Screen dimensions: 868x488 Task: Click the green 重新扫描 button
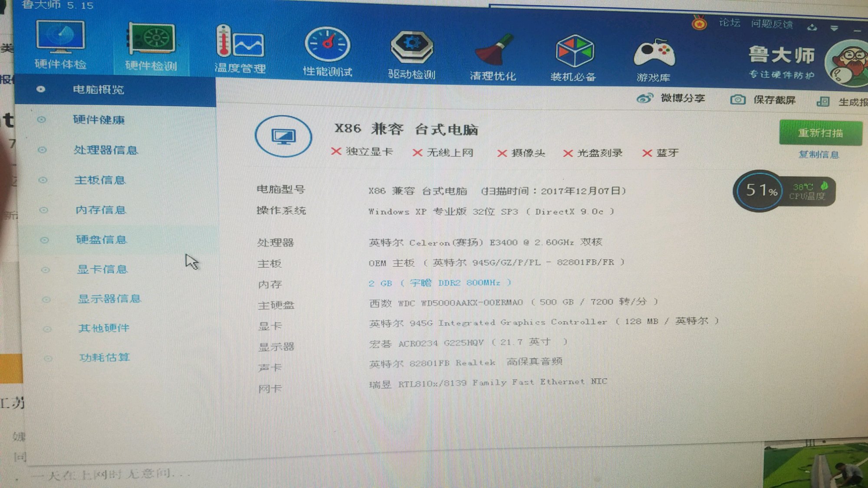tap(820, 133)
